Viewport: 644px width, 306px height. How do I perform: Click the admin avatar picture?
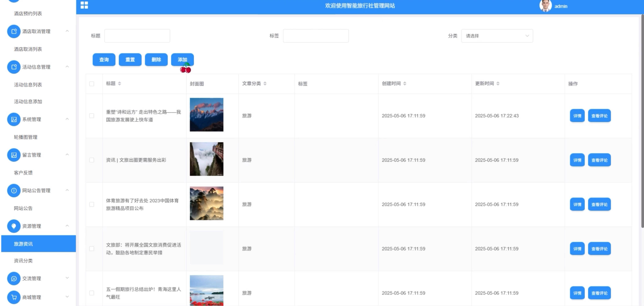click(545, 6)
